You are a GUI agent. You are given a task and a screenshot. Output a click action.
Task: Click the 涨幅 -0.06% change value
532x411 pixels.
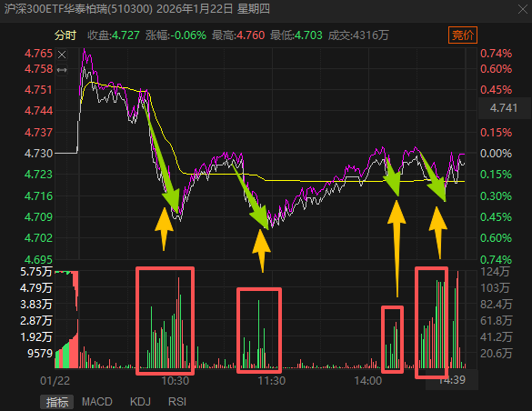176,35
